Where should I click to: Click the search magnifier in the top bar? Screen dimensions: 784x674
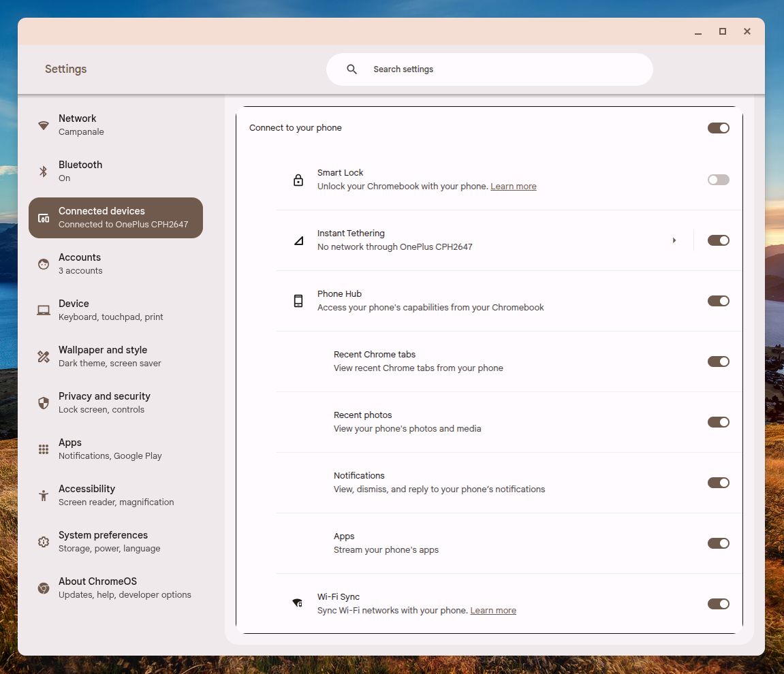(x=351, y=69)
